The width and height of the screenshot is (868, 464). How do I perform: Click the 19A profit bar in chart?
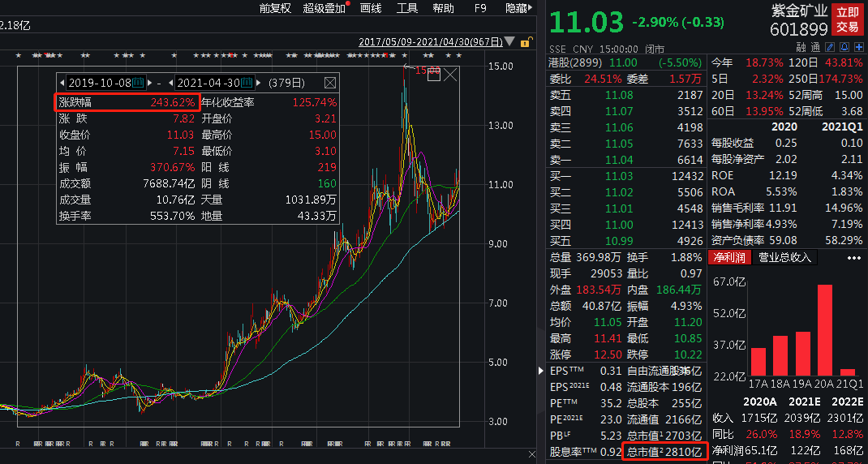802,354
